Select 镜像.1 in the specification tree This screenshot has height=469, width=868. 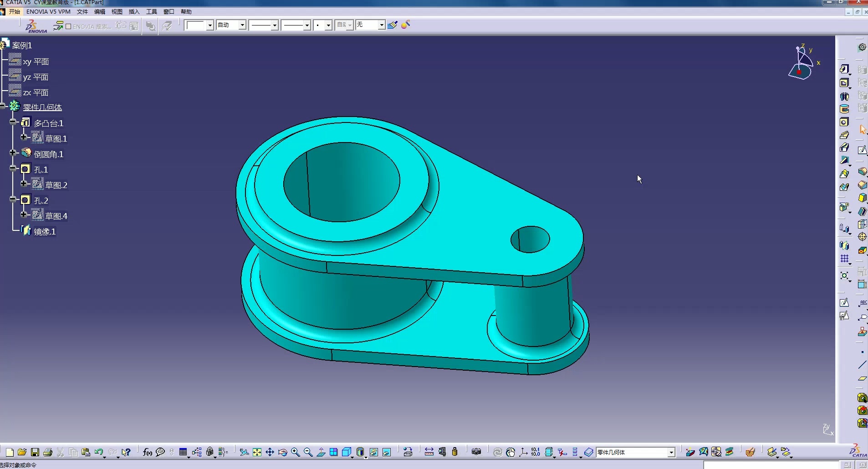click(x=44, y=232)
